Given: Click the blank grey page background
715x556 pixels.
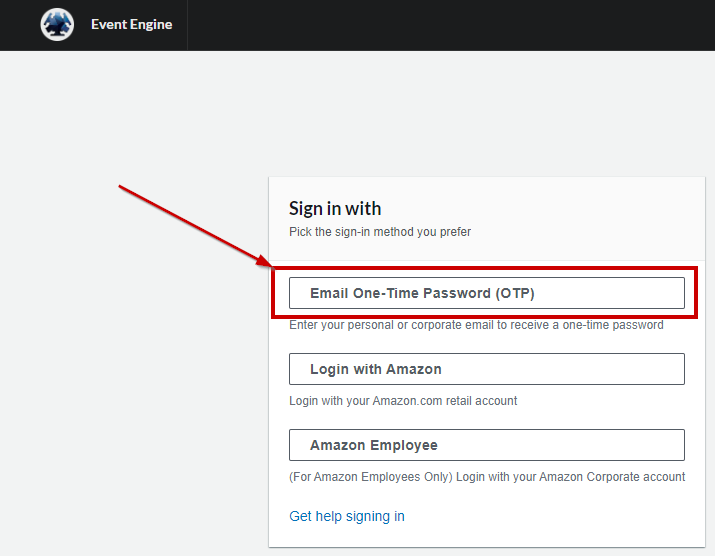Looking at the screenshot, I should [x=135, y=365].
